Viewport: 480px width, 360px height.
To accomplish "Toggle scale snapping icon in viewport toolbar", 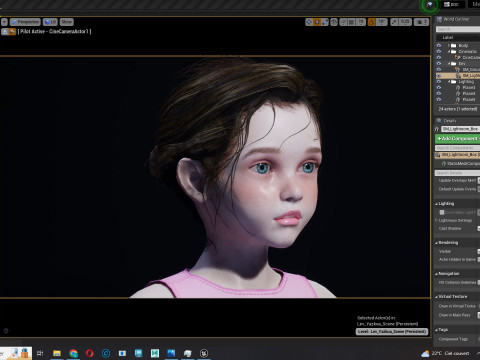I will (x=394, y=22).
